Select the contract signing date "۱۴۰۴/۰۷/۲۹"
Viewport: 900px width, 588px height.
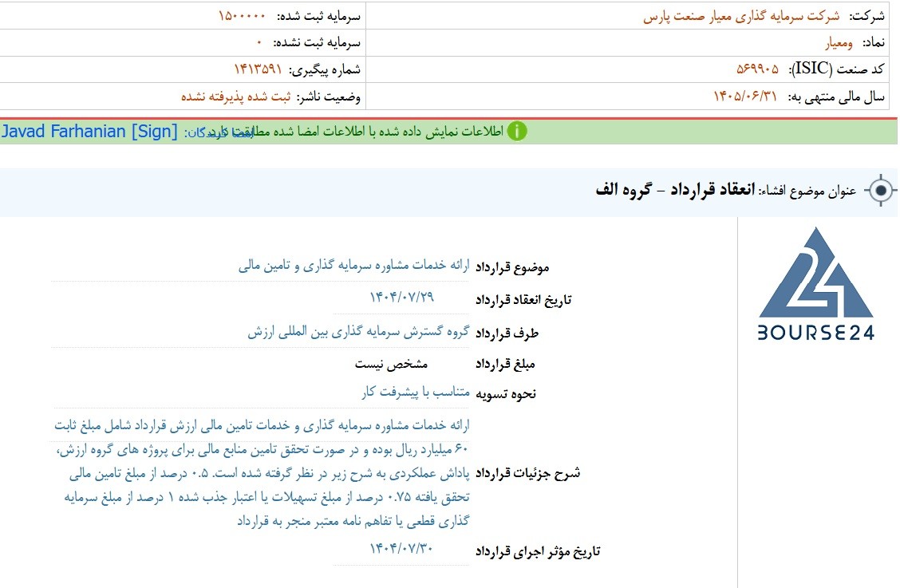point(402,298)
